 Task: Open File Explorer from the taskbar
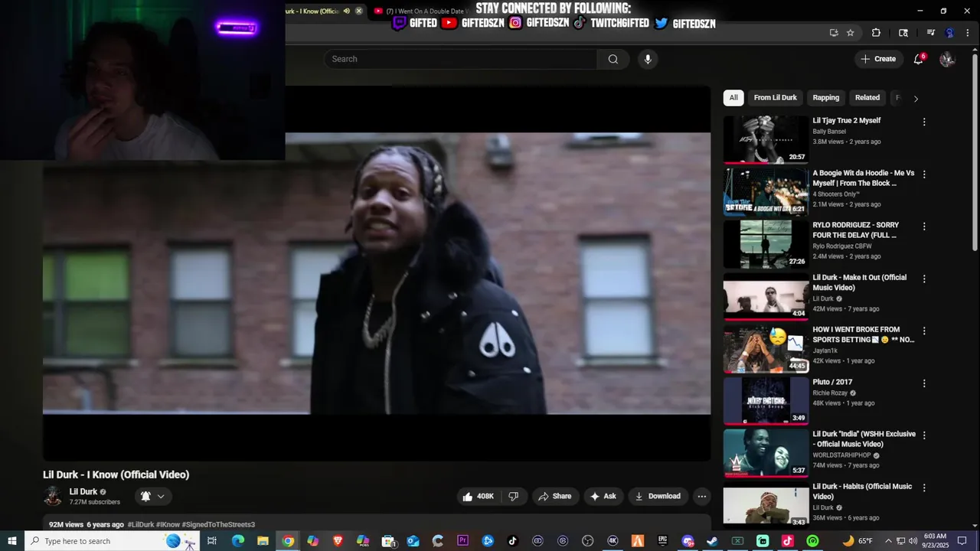coord(263,541)
